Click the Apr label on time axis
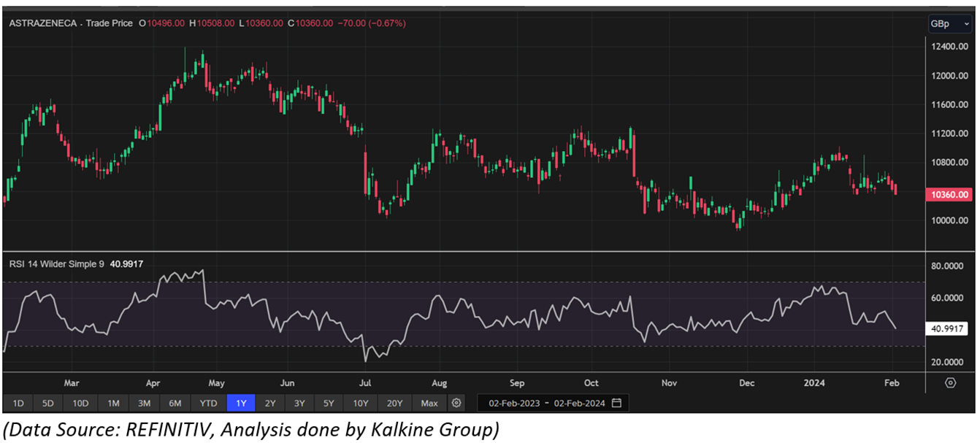The height and width of the screenshot is (443, 980). pyautogui.click(x=152, y=382)
